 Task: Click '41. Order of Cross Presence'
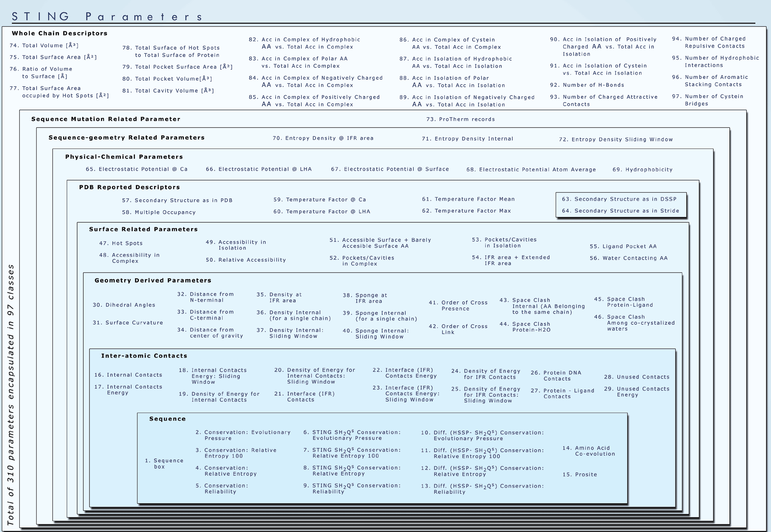(458, 305)
